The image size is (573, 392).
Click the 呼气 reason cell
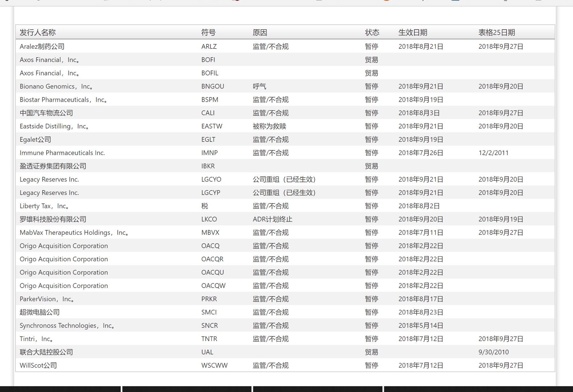click(259, 86)
